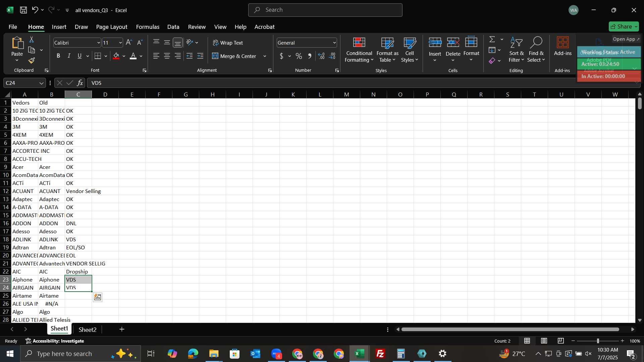The width and height of the screenshot is (644, 362).
Task: Switch to the Formulas tab
Action: [148, 27]
